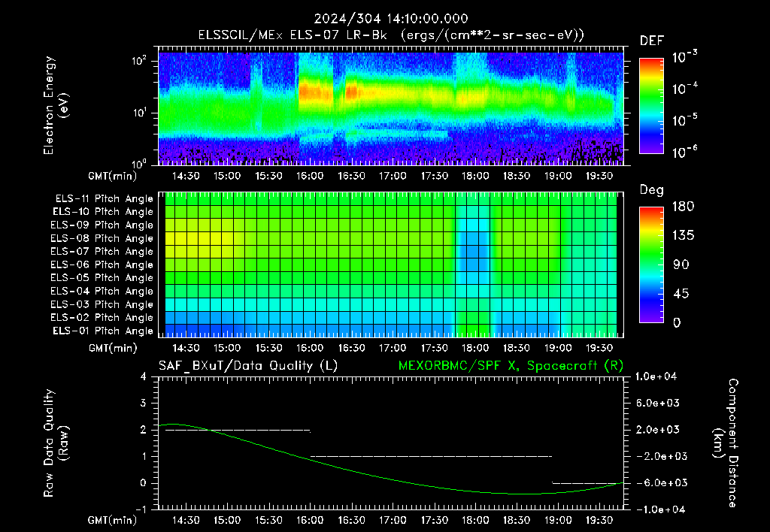Select the ELS-08 Pitch Angle row label
The height and width of the screenshot is (532, 770).
coord(102,238)
